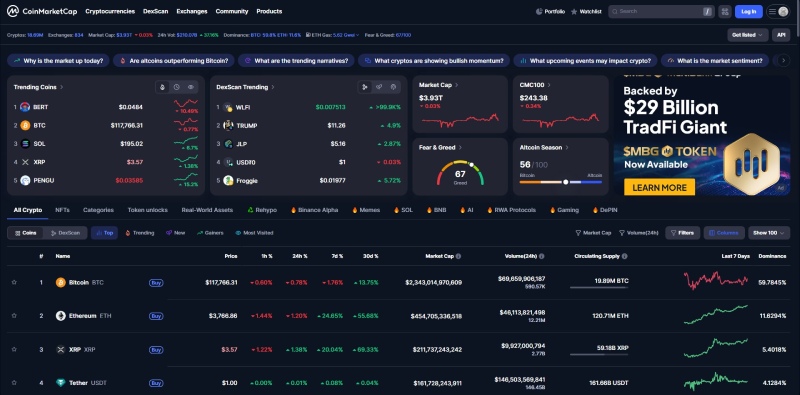800x395 pixels.
Task: Expand DexScan Trending chevron
Action: [273, 87]
